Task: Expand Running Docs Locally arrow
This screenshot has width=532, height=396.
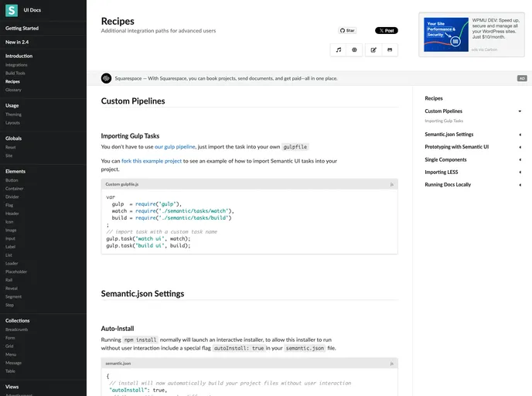Action: (520, 185)
